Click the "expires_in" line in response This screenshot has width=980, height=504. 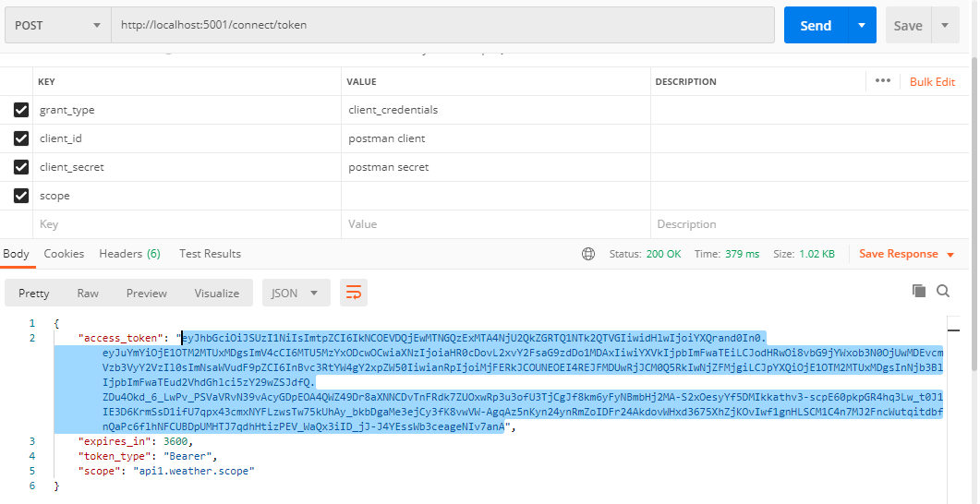click(135, 441)
